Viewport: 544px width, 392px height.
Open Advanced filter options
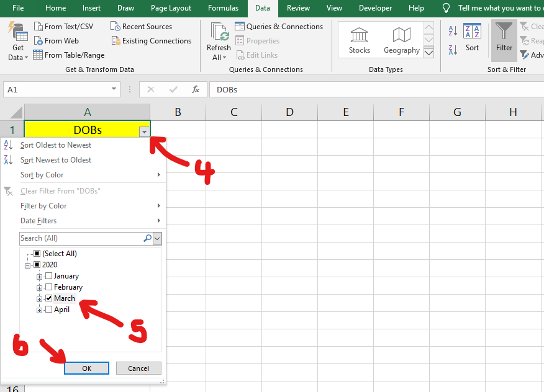[x=532, y=55]
